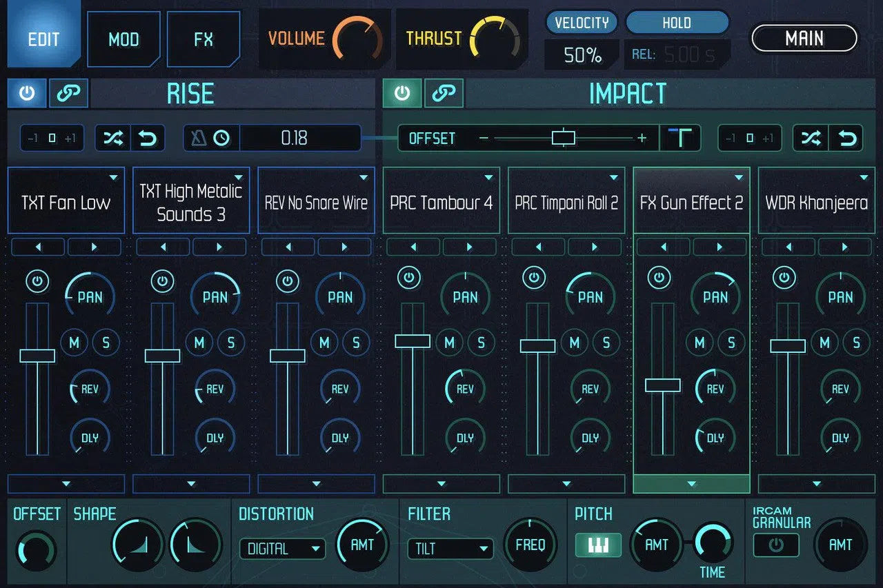Click the metronome tempo sync icon
This screenshot has width=883, height=588.
[198, 139]
